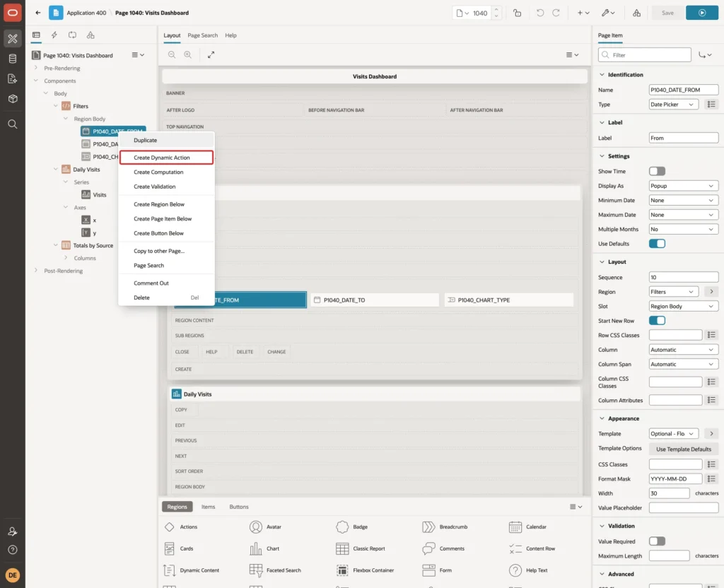Open the Help tab in the layout pane
Image resolution: width=724 pixels, height=588 pixels.
pyautogui.click(x=231, y=35)
